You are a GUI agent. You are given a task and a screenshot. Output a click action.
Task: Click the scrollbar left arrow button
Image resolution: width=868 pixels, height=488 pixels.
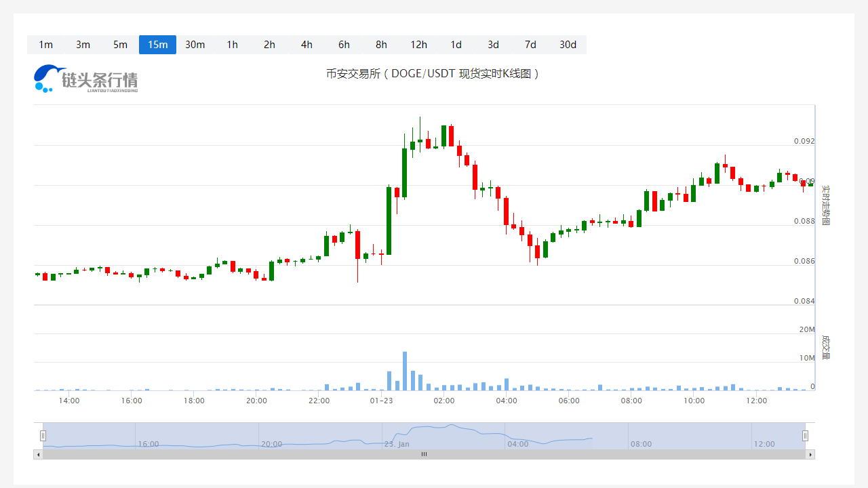pos(38,454)
